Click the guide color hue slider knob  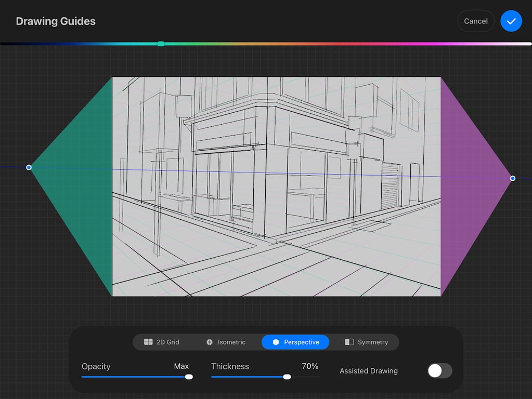point(161,44)
